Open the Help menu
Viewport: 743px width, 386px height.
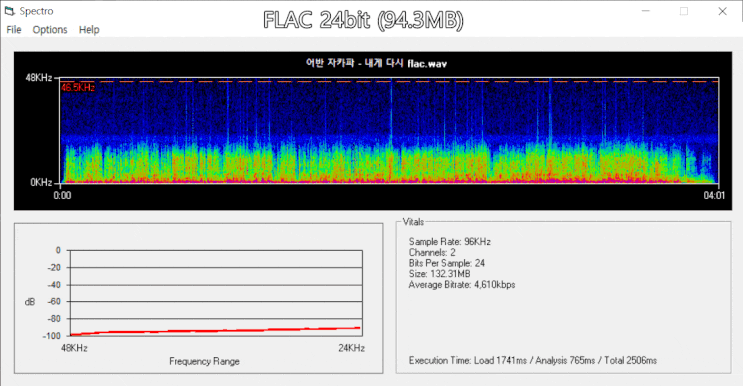[89, 30]
